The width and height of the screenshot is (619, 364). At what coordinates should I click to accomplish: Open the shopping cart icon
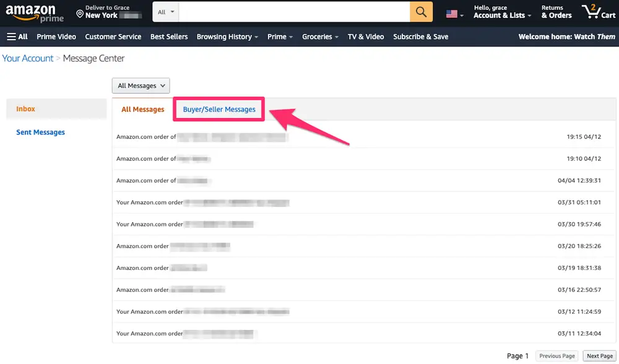pos(598,12)
